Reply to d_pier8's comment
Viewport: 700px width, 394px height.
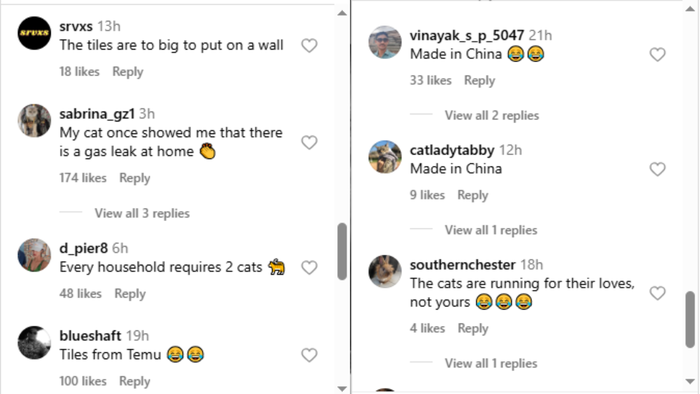pos(130,294)
